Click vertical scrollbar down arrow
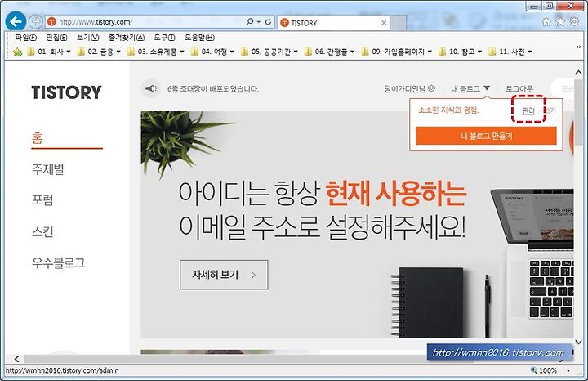 point(578,342)
